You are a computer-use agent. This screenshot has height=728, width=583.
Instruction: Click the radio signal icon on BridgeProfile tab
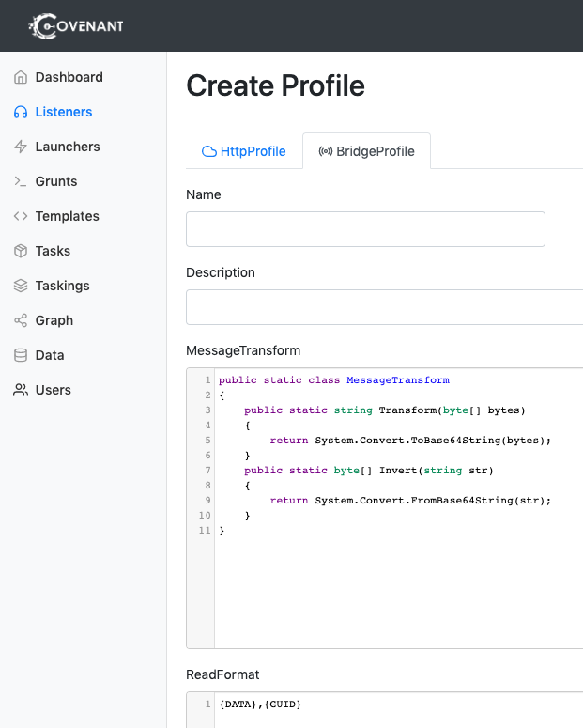point(326,151)
